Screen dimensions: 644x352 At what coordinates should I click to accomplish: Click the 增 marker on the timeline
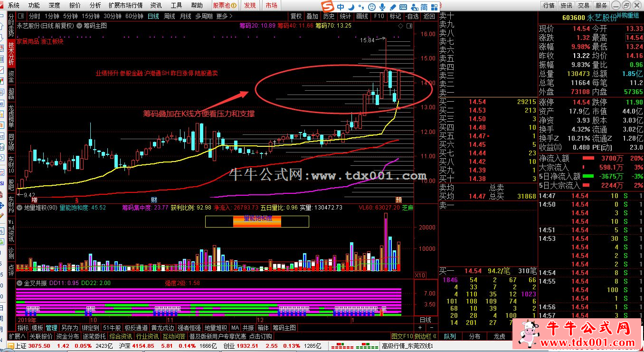[x=35, y=199]
